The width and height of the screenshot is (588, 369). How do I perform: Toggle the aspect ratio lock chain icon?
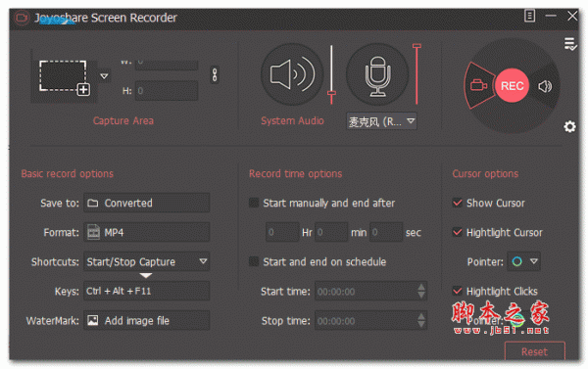215,74
